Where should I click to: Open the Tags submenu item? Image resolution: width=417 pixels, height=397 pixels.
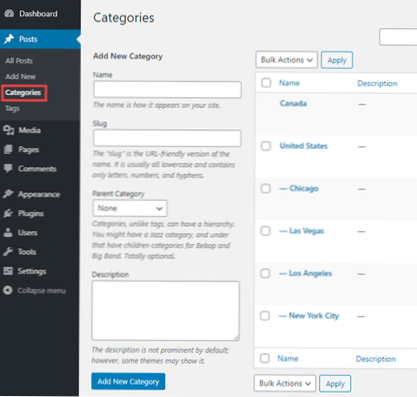(12, 108)
